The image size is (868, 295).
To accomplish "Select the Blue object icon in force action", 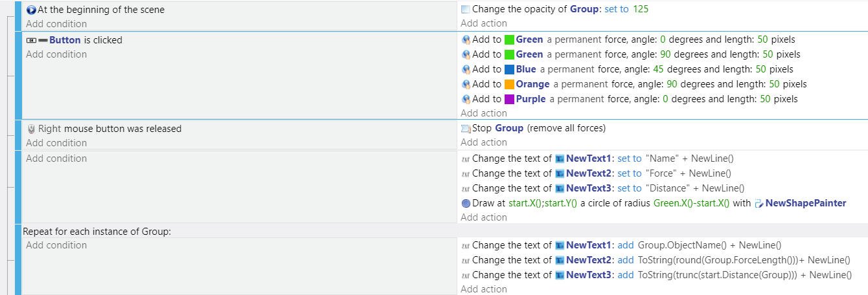I will pos(509,69).
